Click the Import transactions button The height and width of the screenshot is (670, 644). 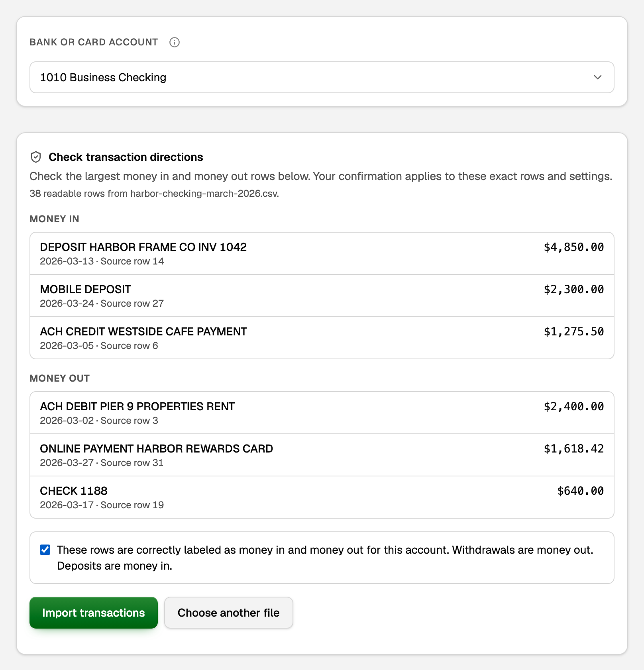click(94, 613)
